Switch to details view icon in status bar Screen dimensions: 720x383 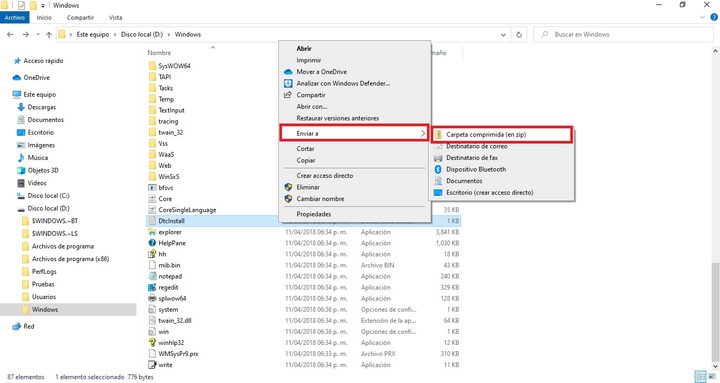click(700, 377)
